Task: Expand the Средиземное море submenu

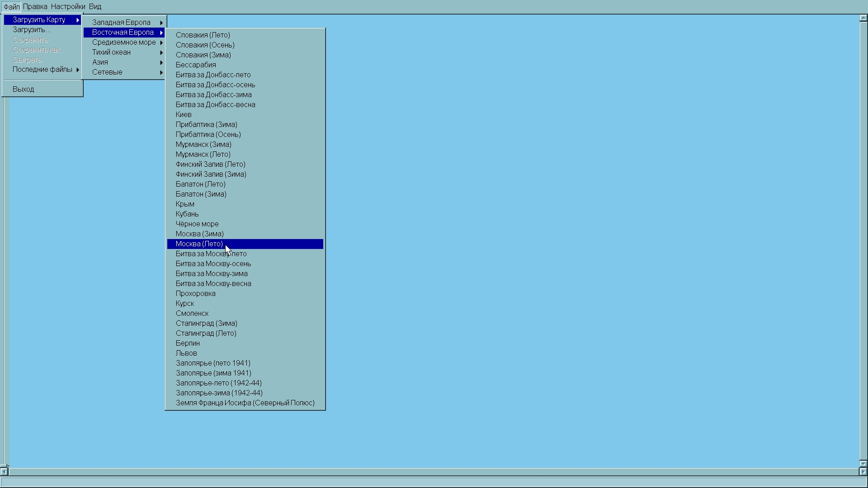Action: coord(124,42)
